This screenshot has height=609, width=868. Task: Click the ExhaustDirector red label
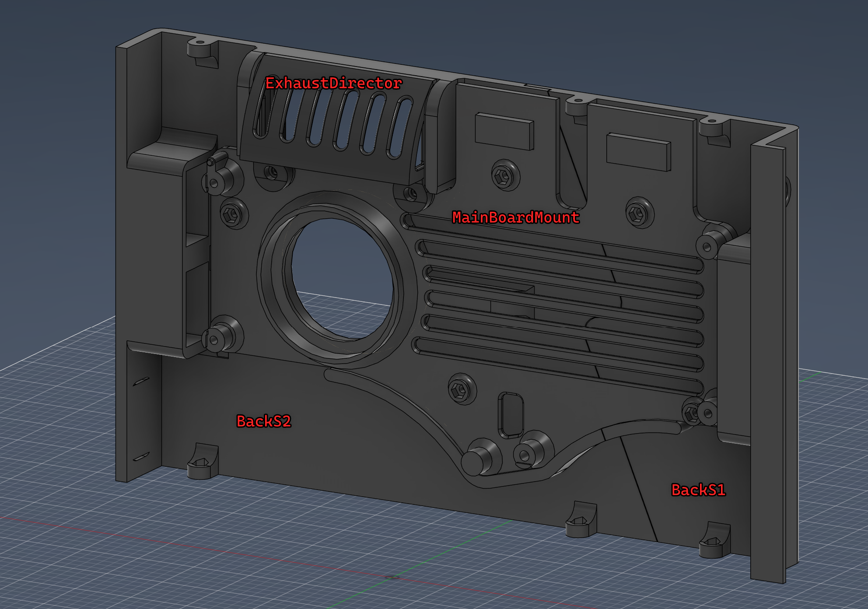click(x=333, y=83)
